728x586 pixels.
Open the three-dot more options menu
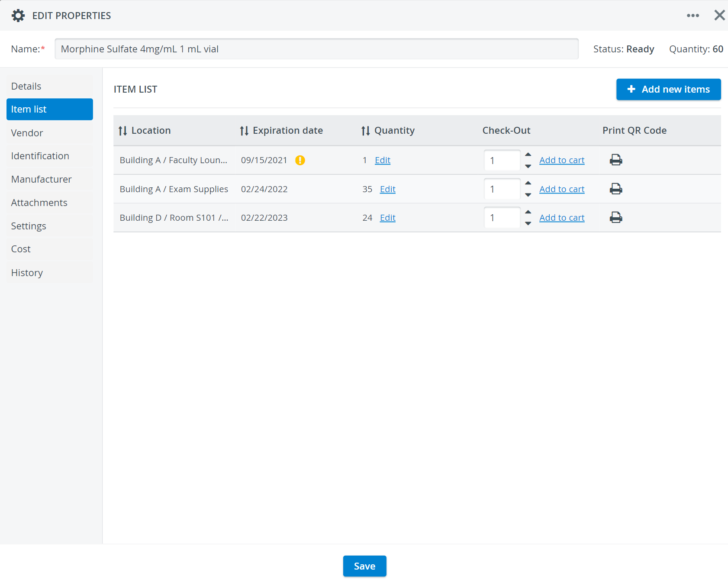click(693, 16)
